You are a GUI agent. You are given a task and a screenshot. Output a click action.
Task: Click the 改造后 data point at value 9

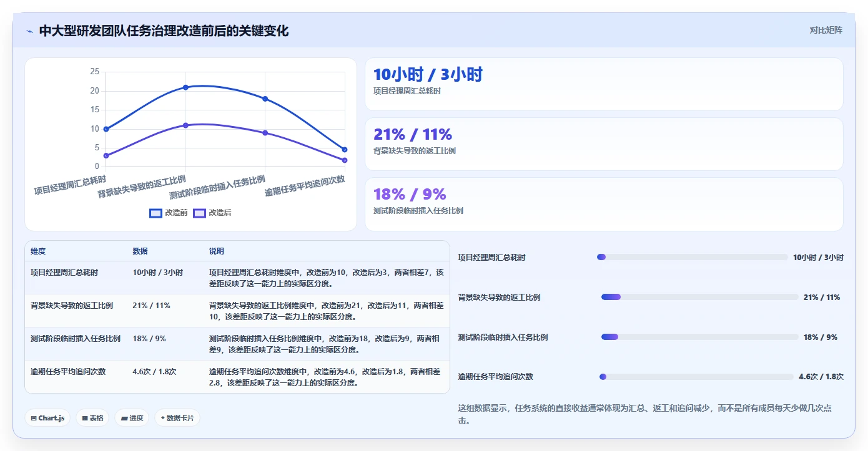coord(265,133)
